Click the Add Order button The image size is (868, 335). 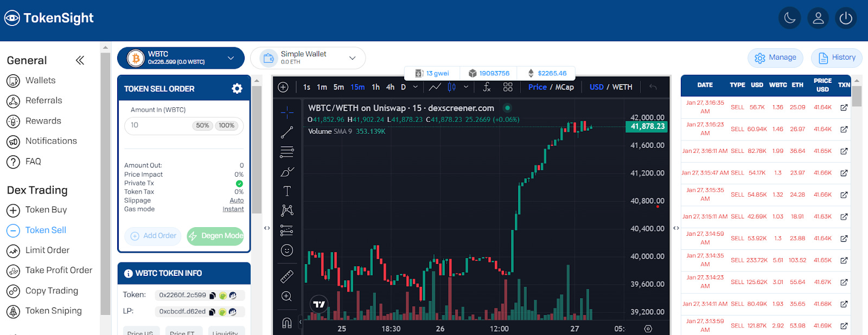(x=153, y=236)
